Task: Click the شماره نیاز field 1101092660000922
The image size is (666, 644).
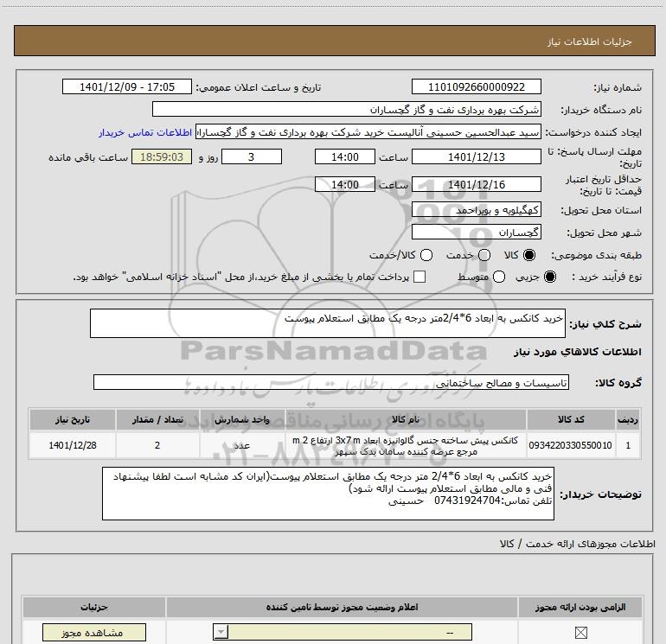Action: pyautogui.click(x=476, y=87)
